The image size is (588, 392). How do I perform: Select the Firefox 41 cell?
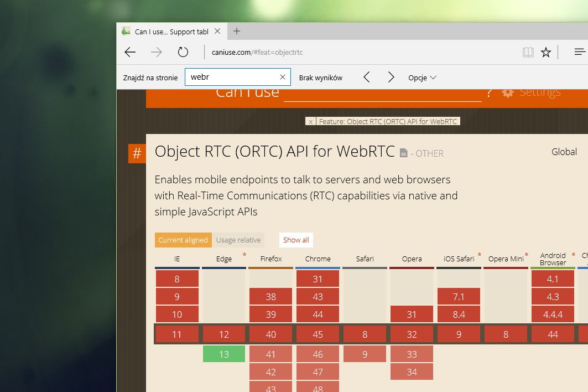point(270,354)
